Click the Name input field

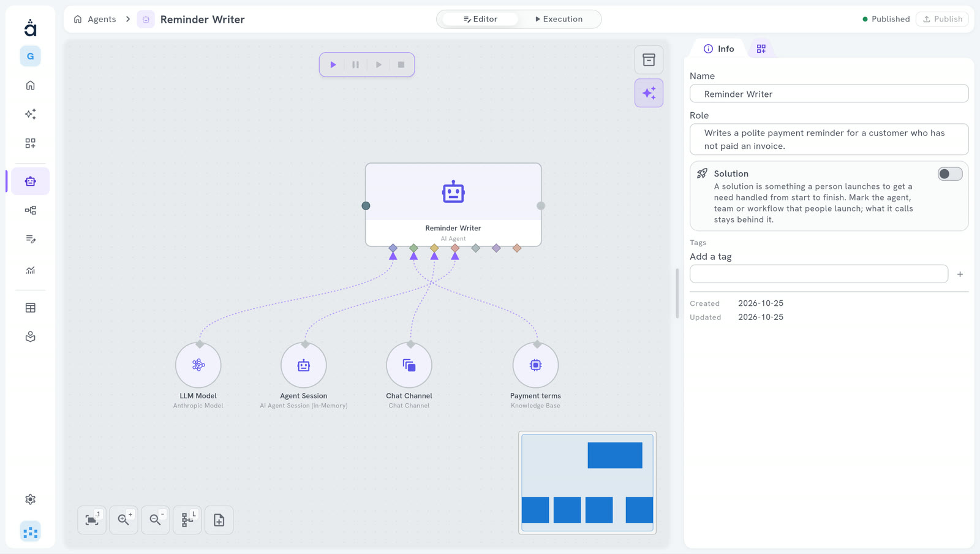[829, 94]
